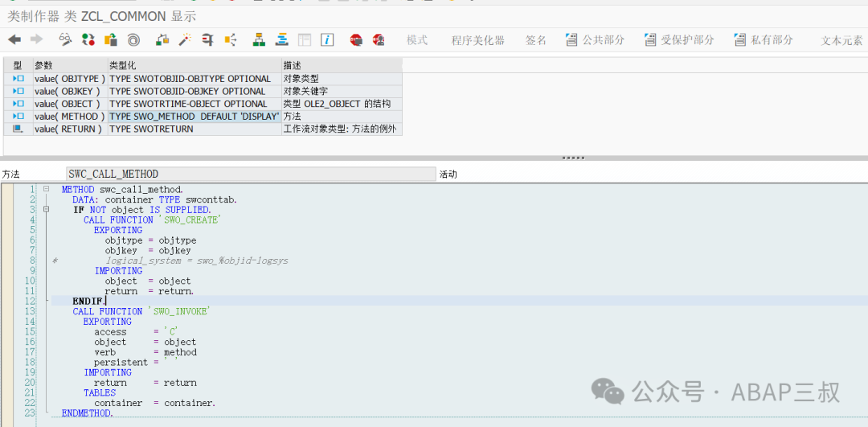Open 私有部分 private section

tap(764, 40)
